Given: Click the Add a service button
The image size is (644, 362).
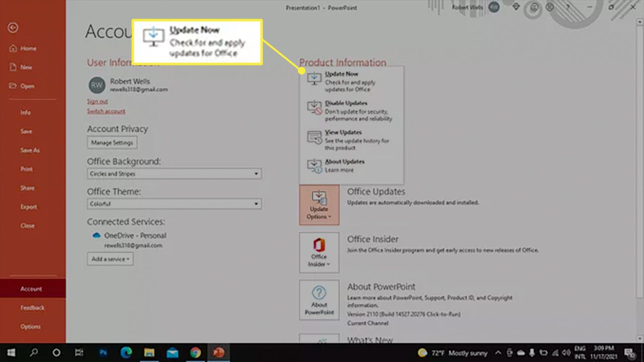Looking at the screenshot, I should click(110, 259).
